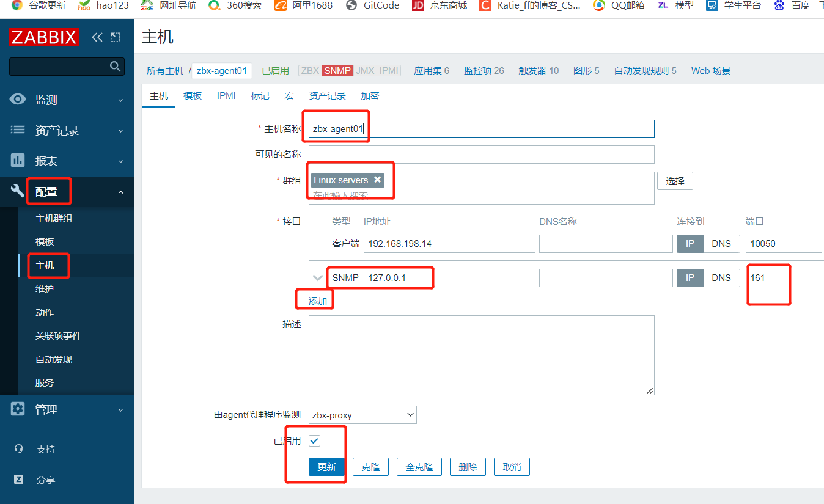Click the 更新 button
The height and width of the screenshot is (504, 824).
[x=326, y=467]
